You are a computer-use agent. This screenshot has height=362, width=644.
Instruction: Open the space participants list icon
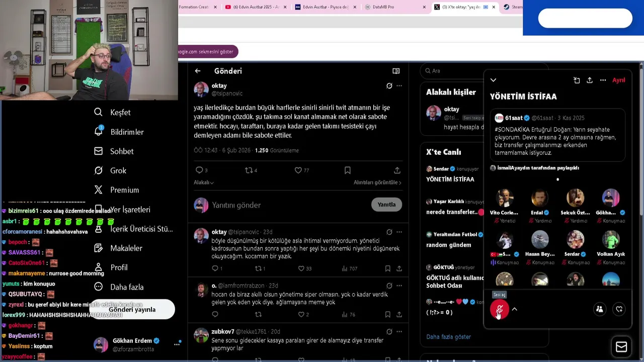tap(599, 309)
